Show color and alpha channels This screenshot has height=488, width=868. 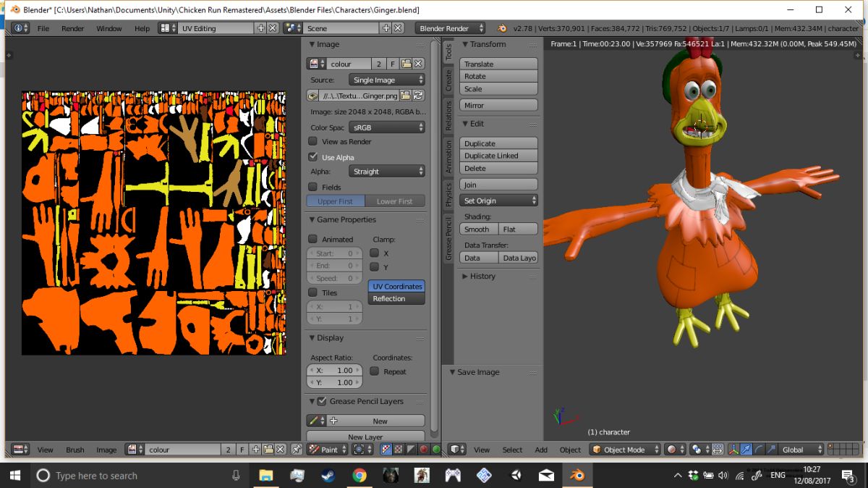point(386,450)
